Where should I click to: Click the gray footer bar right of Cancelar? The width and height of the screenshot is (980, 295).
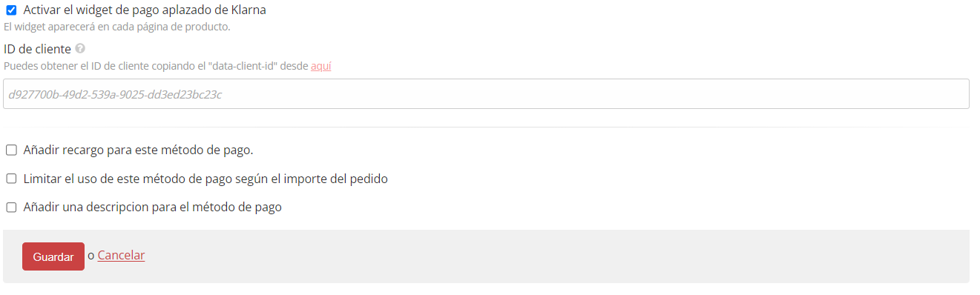pos(556,256)
